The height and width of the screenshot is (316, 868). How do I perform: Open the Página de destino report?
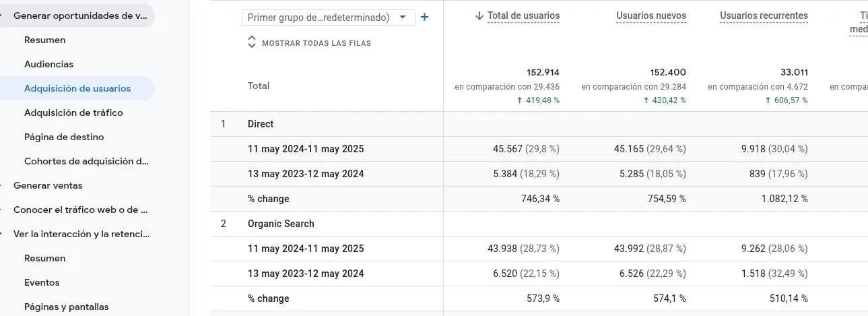64,137
